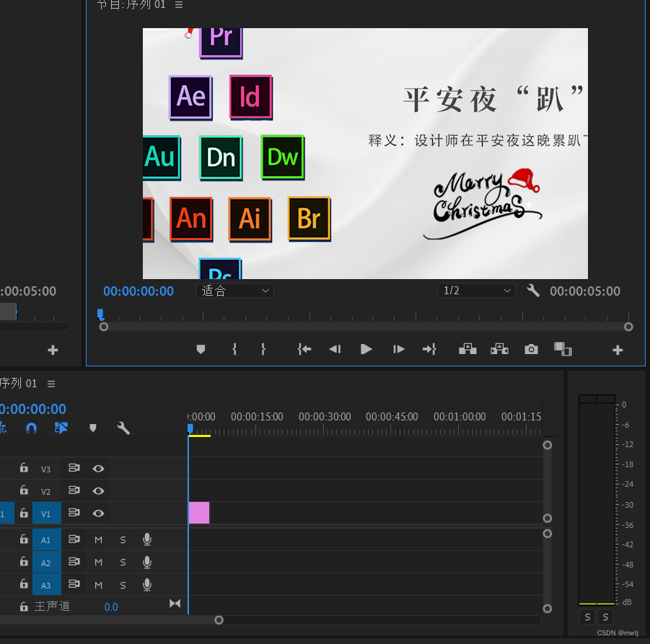Image resolution: width=650 pixels, height=644 pixels.
Task: Toggle lock on V3 track
Action: coord(24,468)
